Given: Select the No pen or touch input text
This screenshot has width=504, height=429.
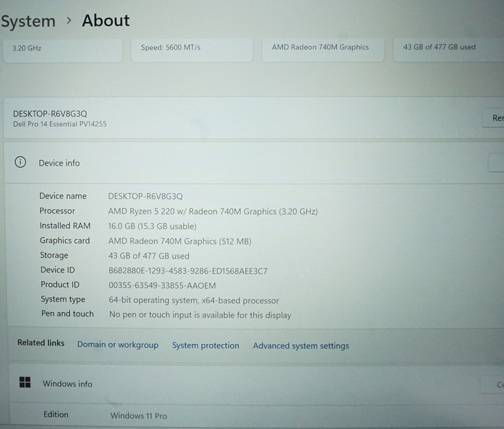Looking at the screenshot, I should [x=200, y=315].
